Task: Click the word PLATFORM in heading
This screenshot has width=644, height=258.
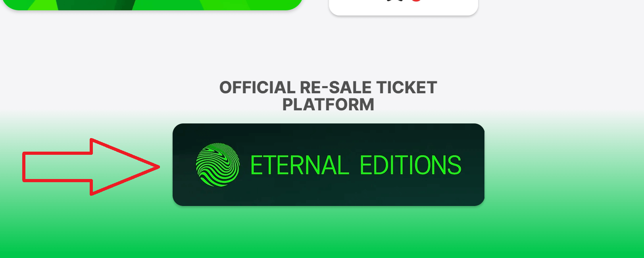Action: [x=328, y=105]
